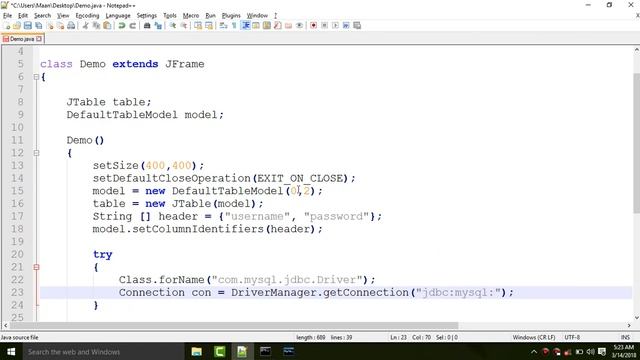Open the Plugins menu
Screen dimensions: 640x360
(231, 16)
